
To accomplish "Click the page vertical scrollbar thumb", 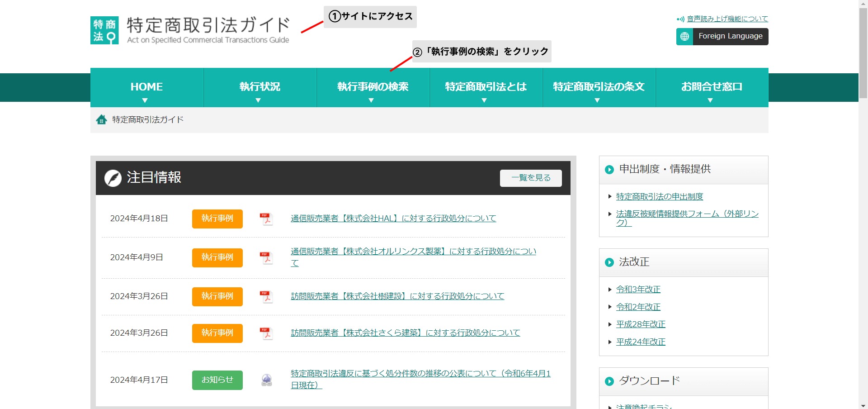I will (863, 53).
